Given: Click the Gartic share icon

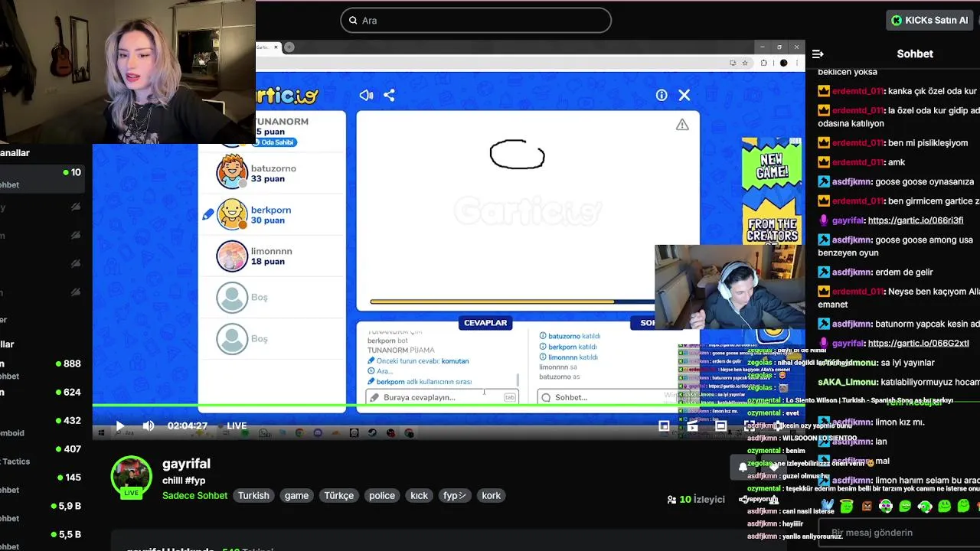Looking at the screenshot, I should tap(389, 95).
